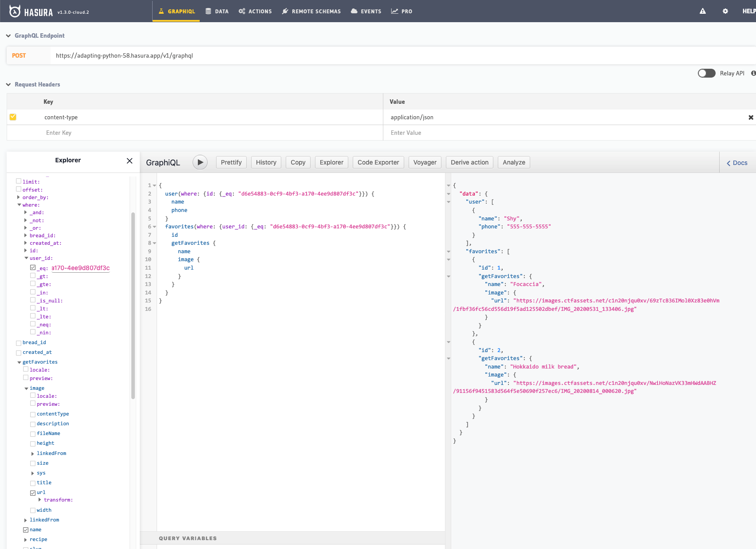Collapse the Request Headers section
The image size is (756, 549).
8,85
